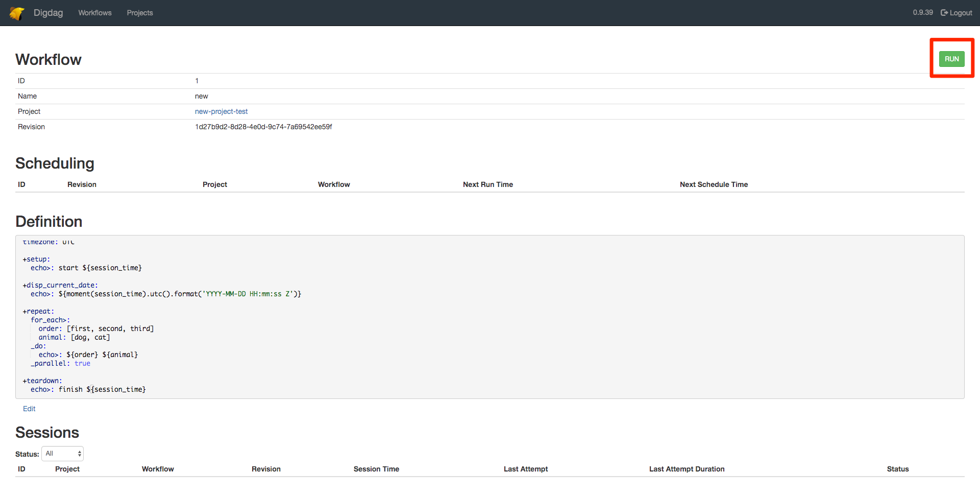
Task: Click the version number 0.9.39
Action: pyautogui.click(x=922, y=12)
